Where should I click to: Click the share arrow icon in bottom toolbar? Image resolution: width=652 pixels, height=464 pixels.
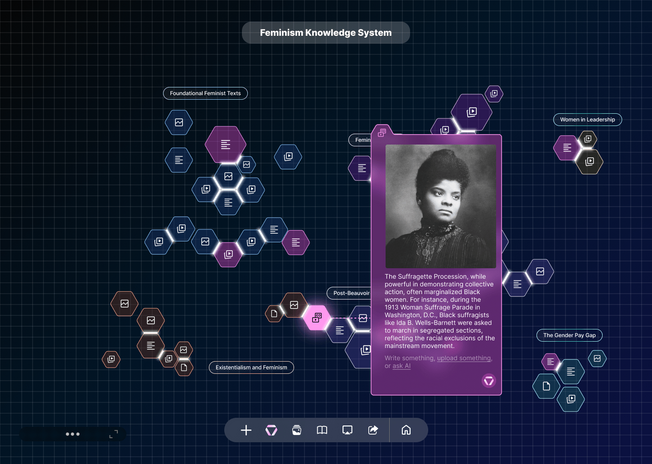click(373, 430)
